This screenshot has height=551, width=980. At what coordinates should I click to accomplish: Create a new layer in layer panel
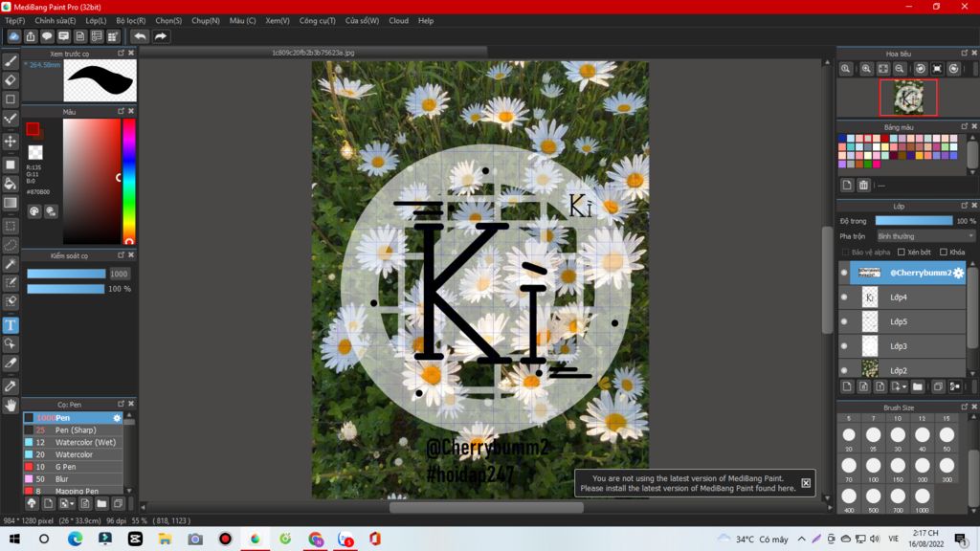point(847,386)
